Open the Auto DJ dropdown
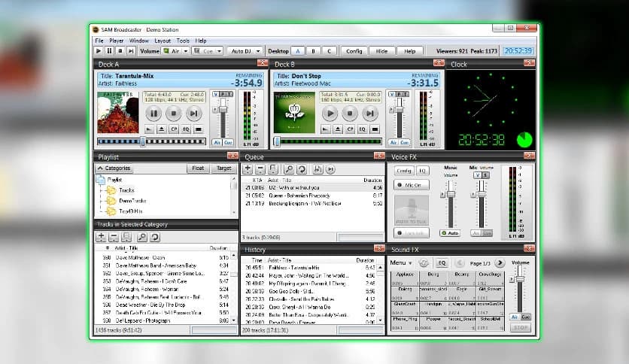Viewport: 629px width, 364px height. point(258,51)
